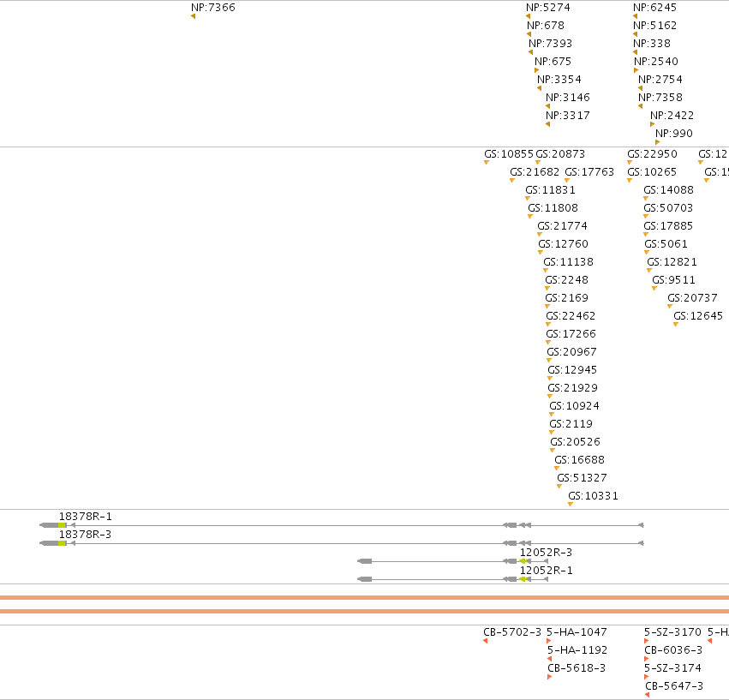The image size is (729, 700).
Task: Click the GS:11138 insertion label
Action: pyautogui.click(x=568, y=262)
